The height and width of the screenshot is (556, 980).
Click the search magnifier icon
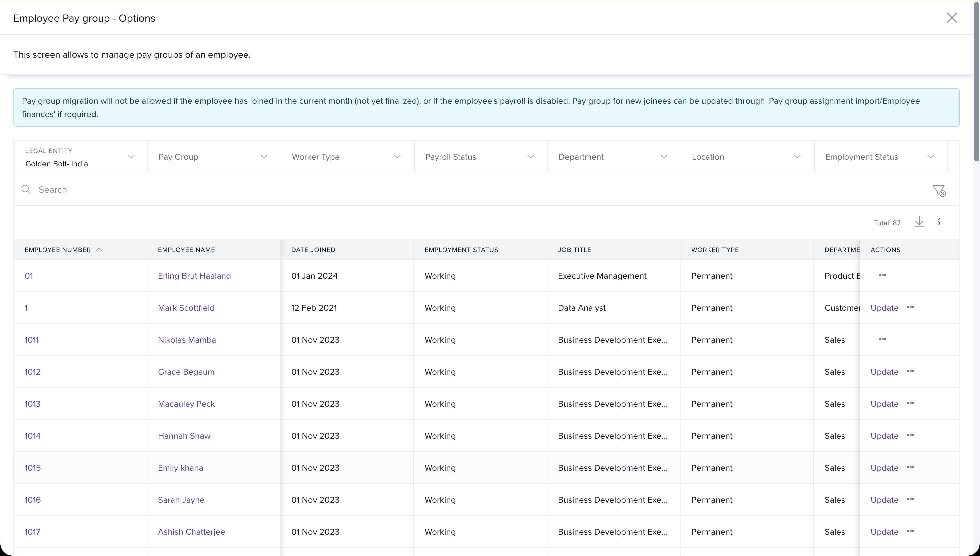tap(26, 189)
